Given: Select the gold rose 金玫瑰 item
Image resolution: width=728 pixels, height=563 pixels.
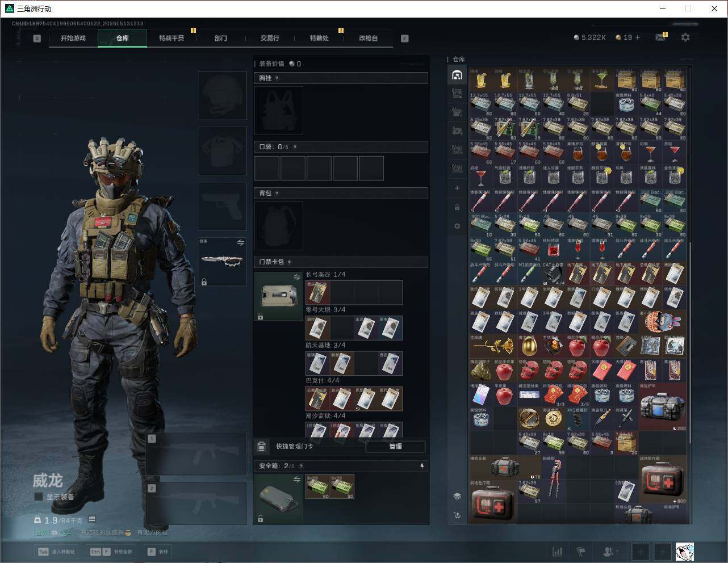Looking at the screenshot, I should pyautogui.click(x=493, y=346).
